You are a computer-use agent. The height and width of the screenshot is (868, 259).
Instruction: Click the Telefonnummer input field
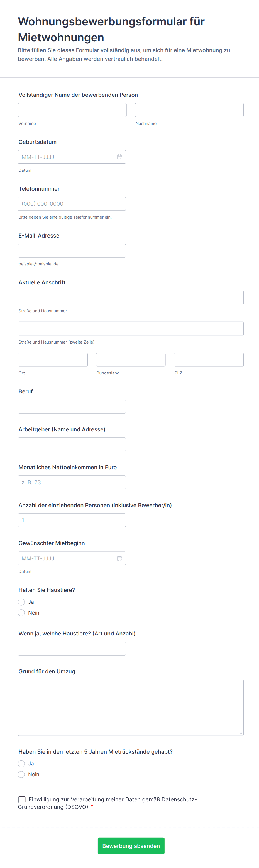[72, 204]
